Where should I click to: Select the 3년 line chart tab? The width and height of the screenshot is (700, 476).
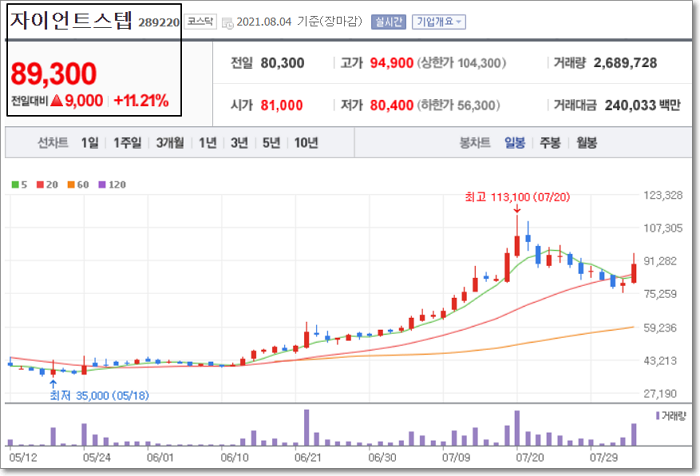(x=239, y=143)
